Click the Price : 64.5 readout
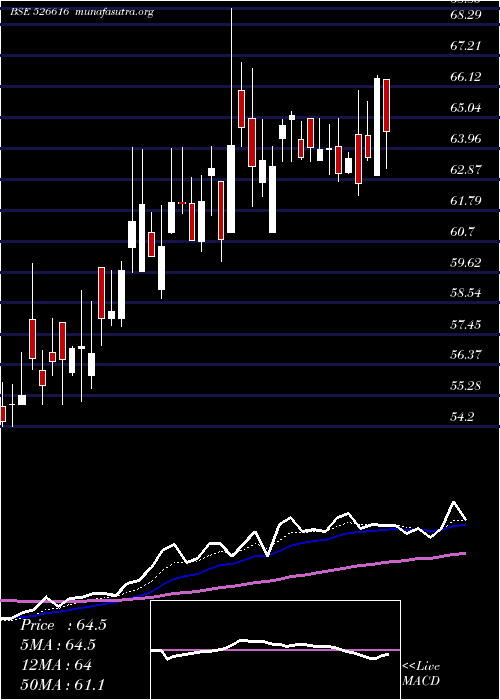The height and width of the screenshot is (700, 500). (x=63, y=625)
